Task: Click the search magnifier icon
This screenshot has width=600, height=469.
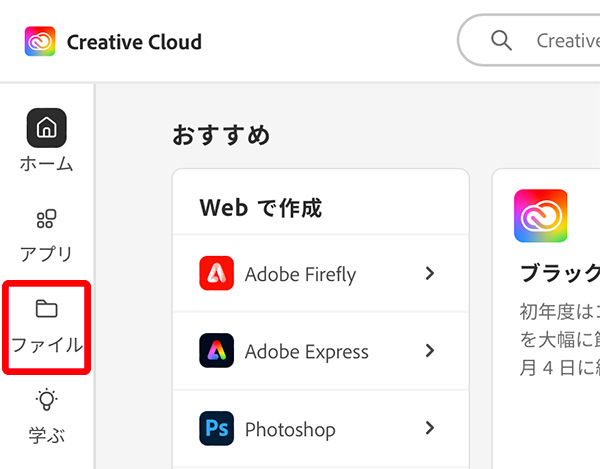Action: 501,41
